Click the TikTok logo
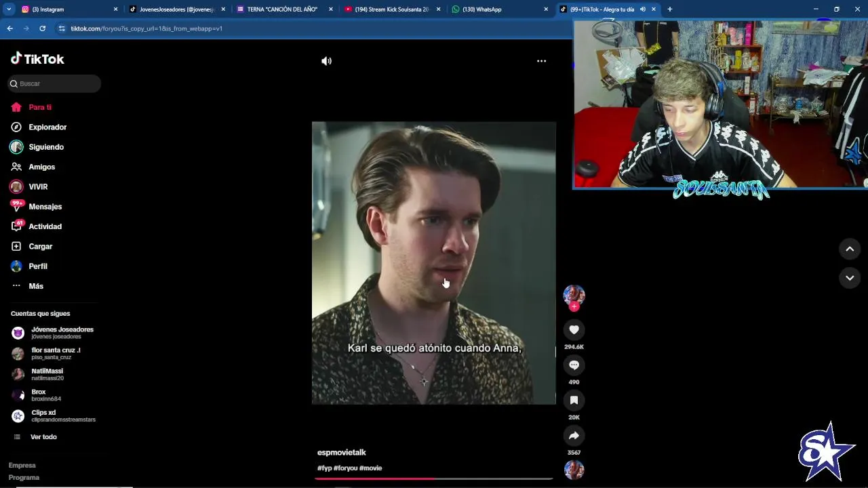 coord(37,59)
